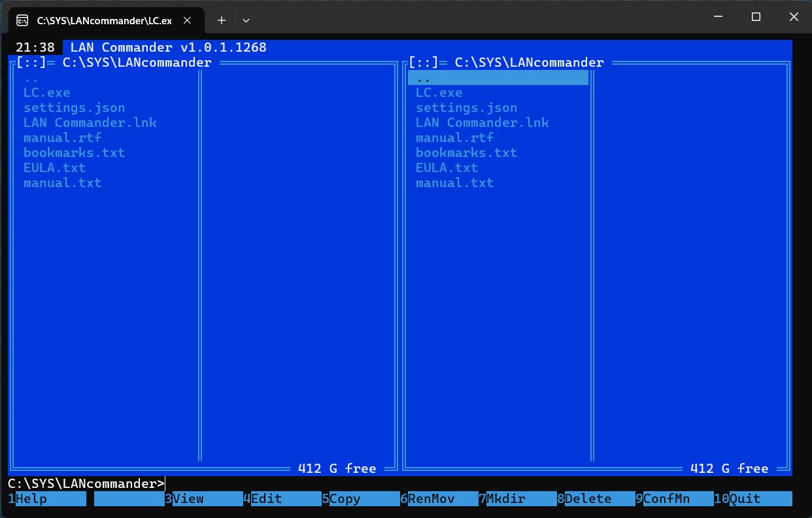Click the right panel path C:\SYS\LANcommander
The height and width of the screenshot is (518, 812).
click(x=530, y=63)
